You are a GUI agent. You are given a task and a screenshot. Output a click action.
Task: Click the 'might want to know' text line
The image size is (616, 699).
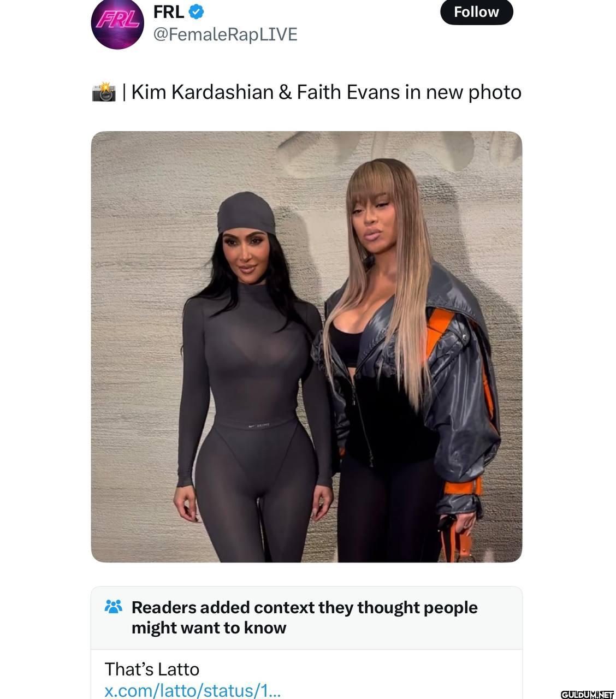(x=209, y=627)
